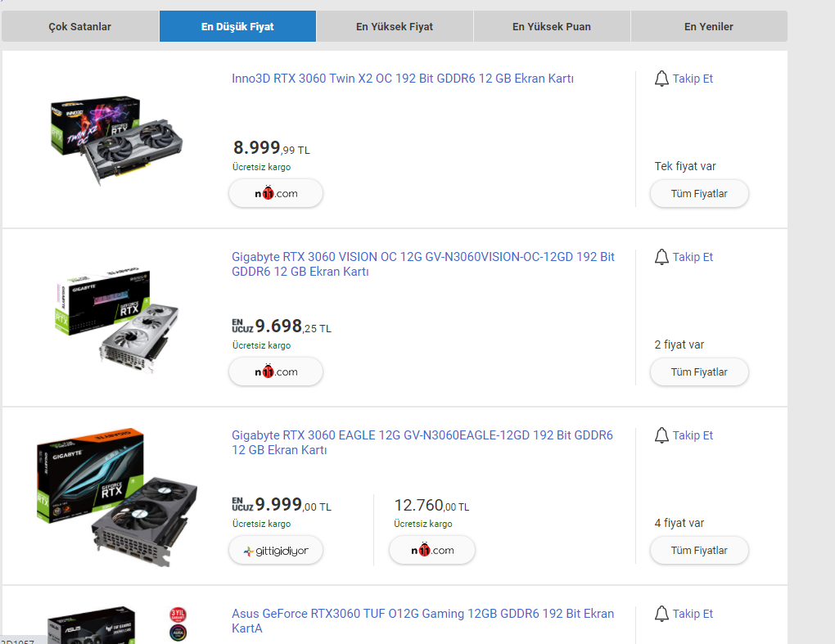Open gittigidiyor store button for Gigabyte EAGLE
835x644 pixels.
(x=276, y=551)
